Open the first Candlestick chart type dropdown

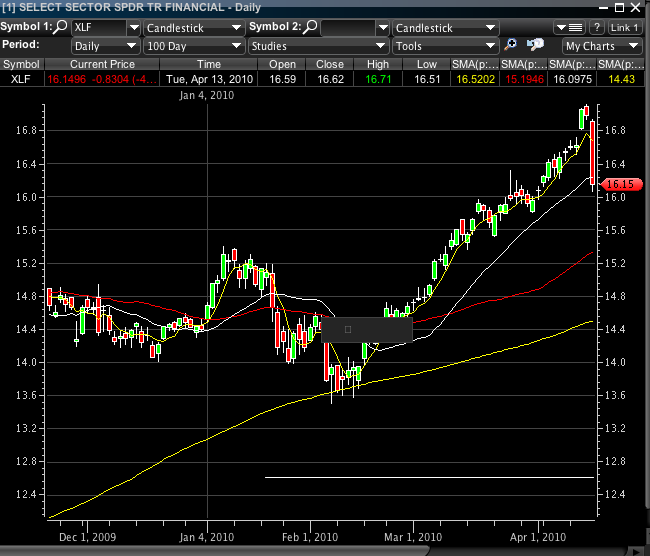coord(237,28)
